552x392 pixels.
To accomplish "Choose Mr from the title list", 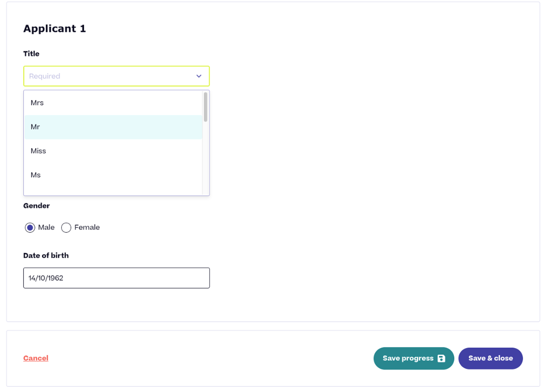I will [x=35, y=127].
